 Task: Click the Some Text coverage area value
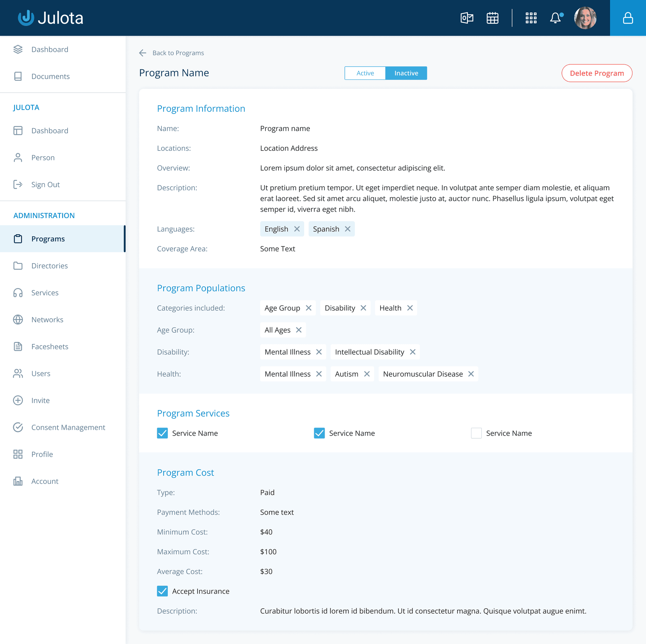point(278,249)
